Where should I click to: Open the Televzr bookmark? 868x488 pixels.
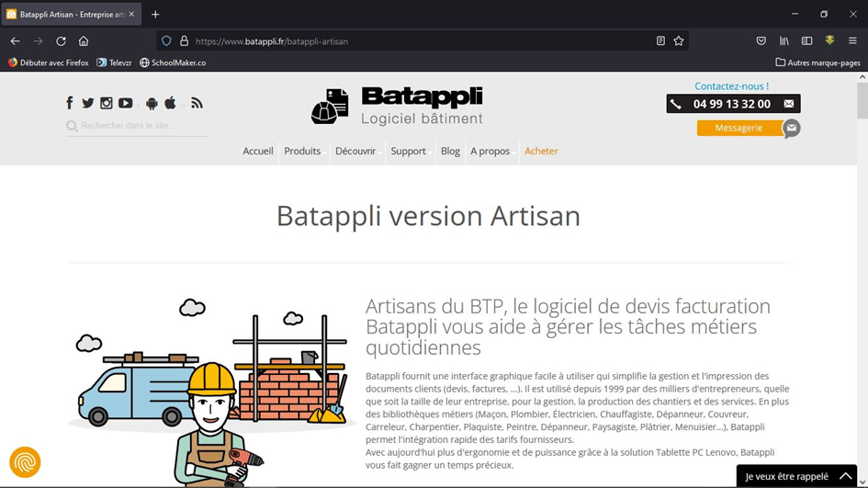tap(114, 62)
